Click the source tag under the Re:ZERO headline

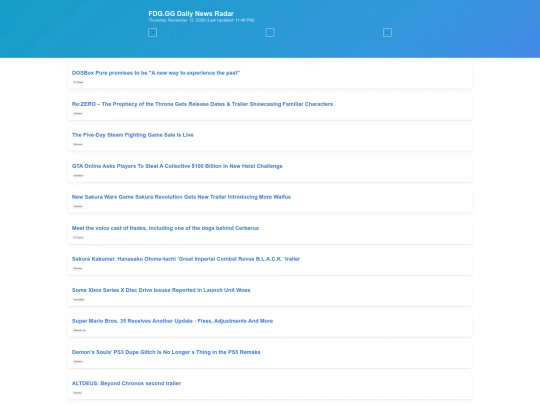[78, 113]
